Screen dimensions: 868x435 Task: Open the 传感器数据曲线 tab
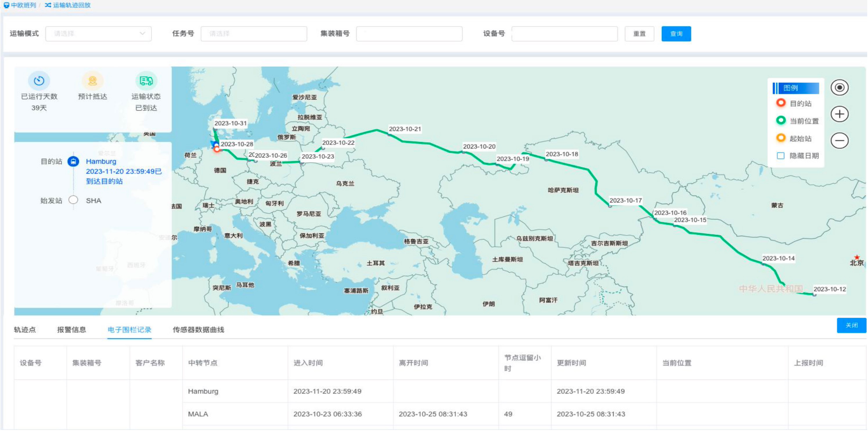click(x=198, y=330)
